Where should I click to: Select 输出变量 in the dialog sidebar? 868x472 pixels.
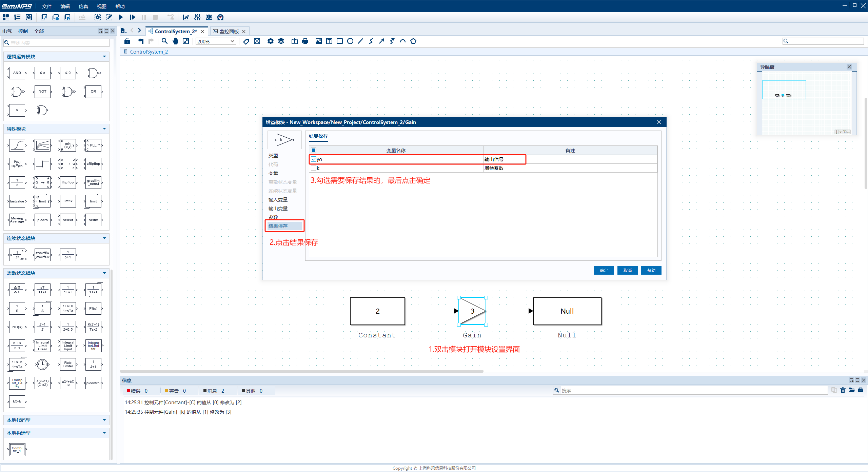pyautogui.click(x=278, y=208)
